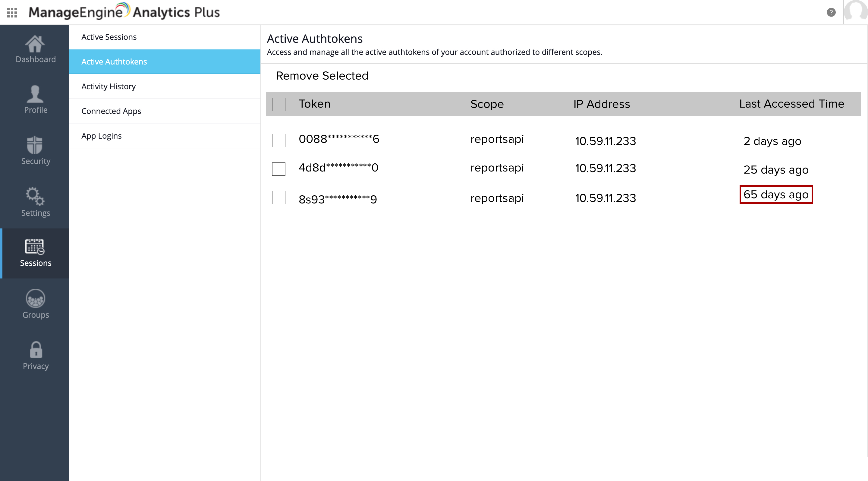
Task: Select checkbox for token 8s93***9
Action: 279,197
